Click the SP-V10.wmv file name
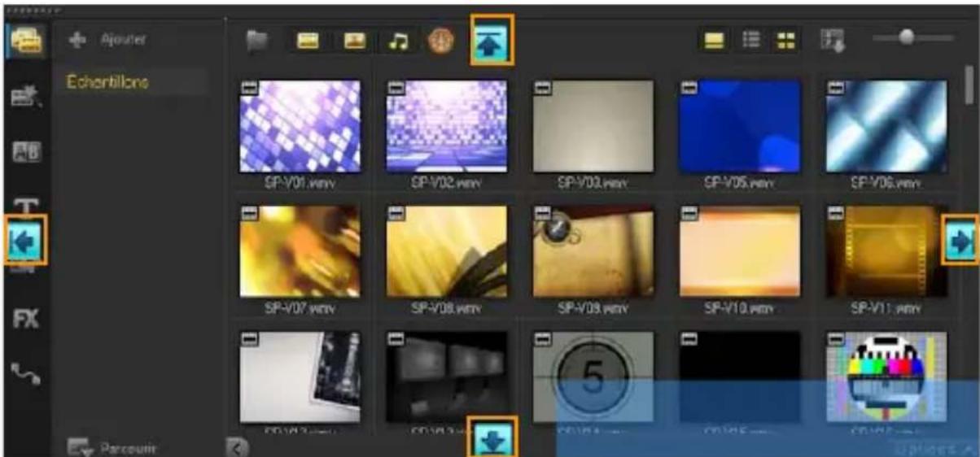980x457 pixels. [740, 309]
